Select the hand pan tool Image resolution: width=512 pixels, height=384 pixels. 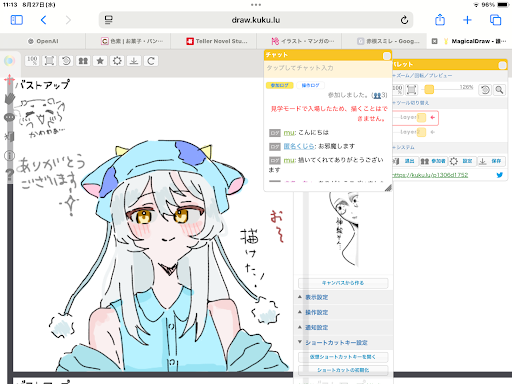click(x=10, y=99)
